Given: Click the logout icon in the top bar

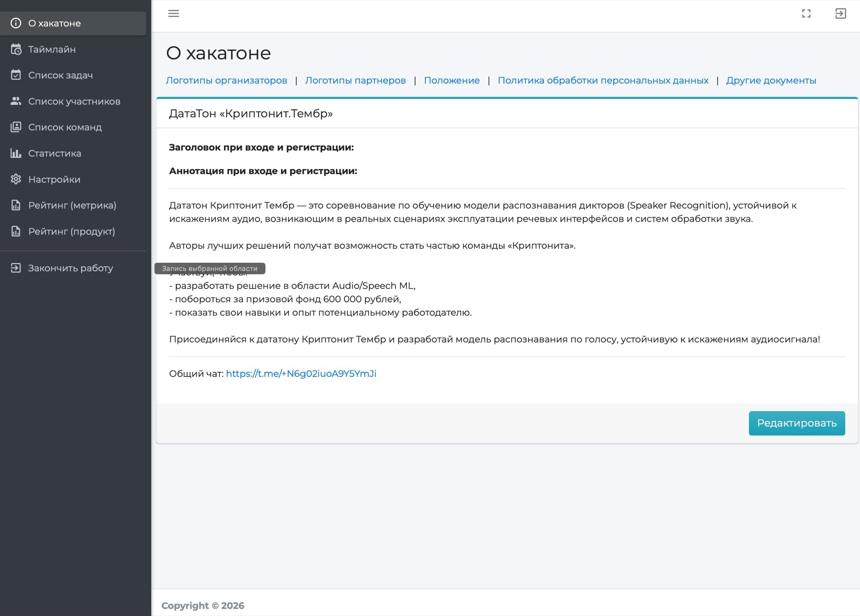Looking at the screenshot, I should (x=840, y=13).
